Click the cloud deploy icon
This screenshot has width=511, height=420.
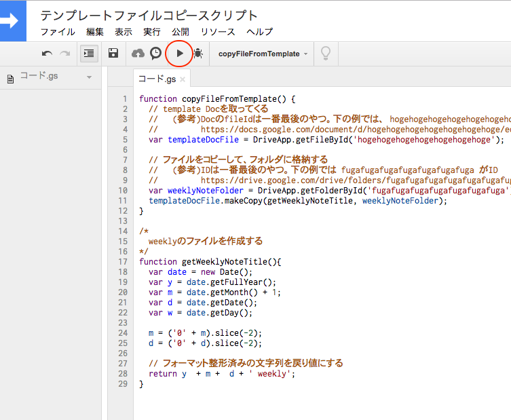coord(138,53)
